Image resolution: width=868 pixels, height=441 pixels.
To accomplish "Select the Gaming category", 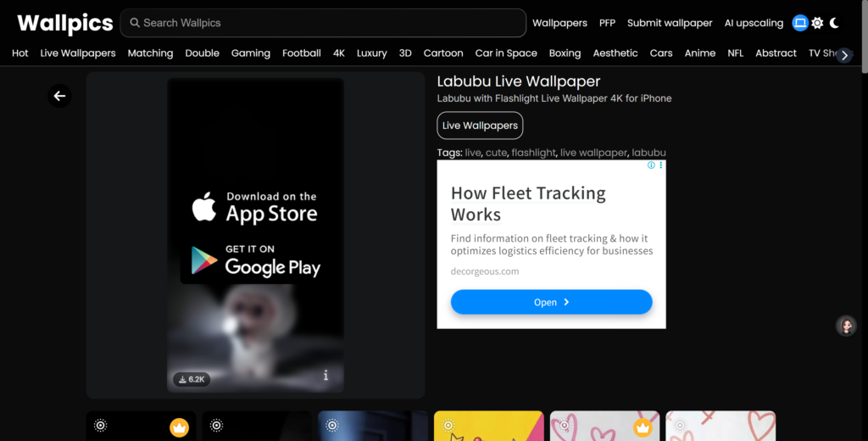I will coord(251,53).
